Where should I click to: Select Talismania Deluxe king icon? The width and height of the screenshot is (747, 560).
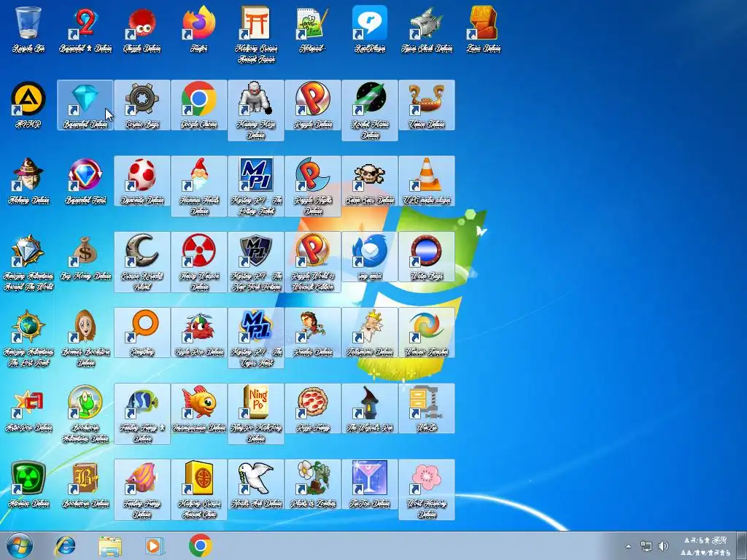coord(370,332)
